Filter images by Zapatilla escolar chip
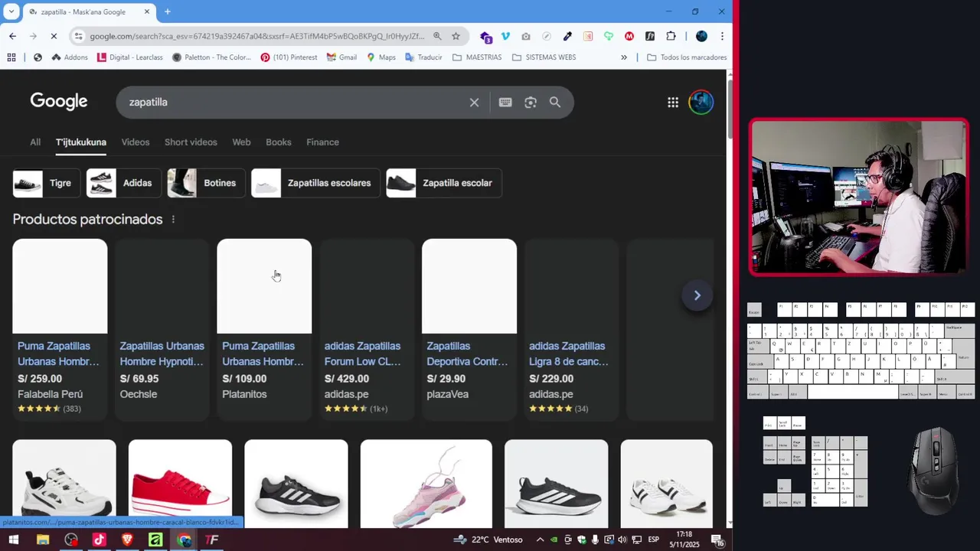This screenshot has width=980, height=551. (x=444, y=183)
